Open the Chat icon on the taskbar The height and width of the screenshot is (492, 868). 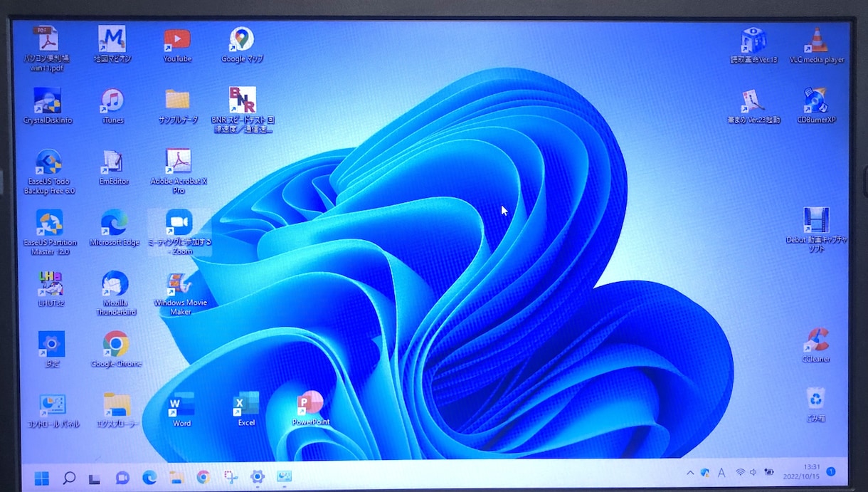coord(122,478)
